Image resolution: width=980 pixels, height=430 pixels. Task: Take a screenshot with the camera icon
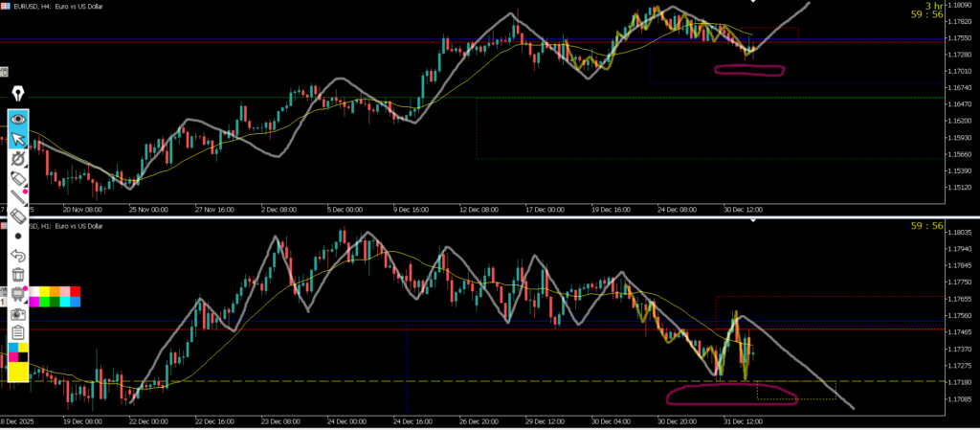pos(18,313)
